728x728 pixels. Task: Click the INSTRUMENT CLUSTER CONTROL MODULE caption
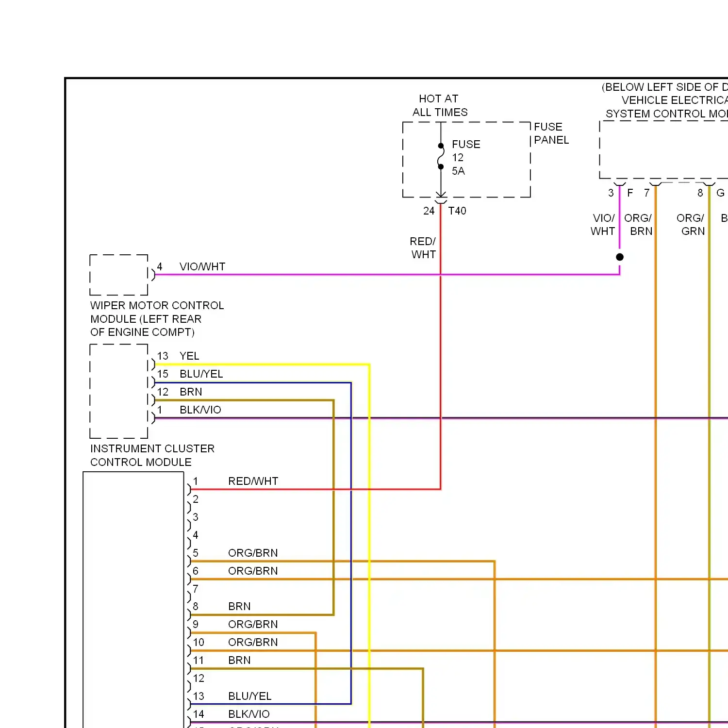pos(152,455)
